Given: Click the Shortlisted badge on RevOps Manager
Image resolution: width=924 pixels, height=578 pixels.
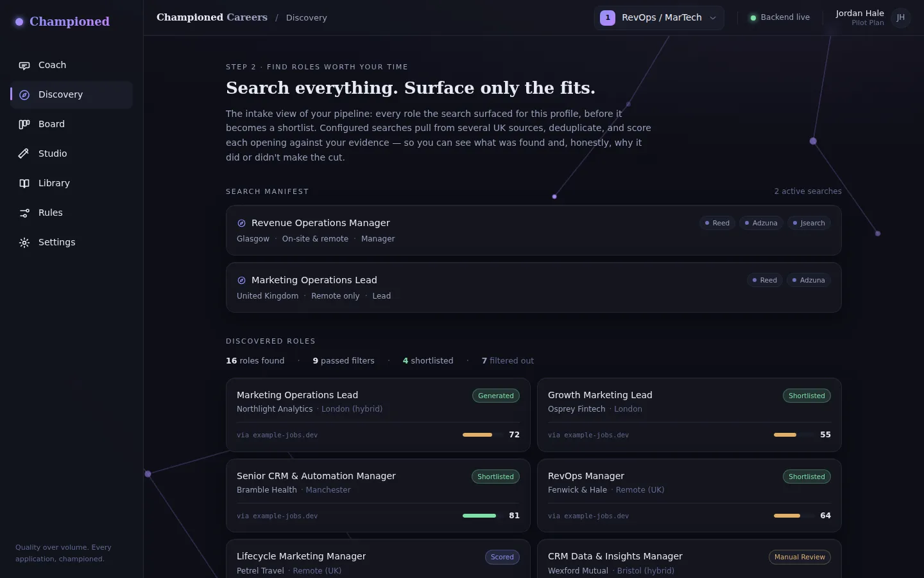Looking at the screenshot, I should (807, 477).
